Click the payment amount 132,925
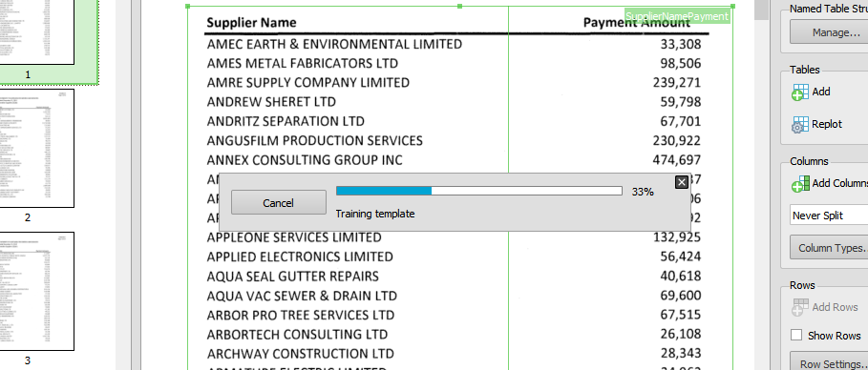The image size is (868, 370). click(x=676, y=237)
